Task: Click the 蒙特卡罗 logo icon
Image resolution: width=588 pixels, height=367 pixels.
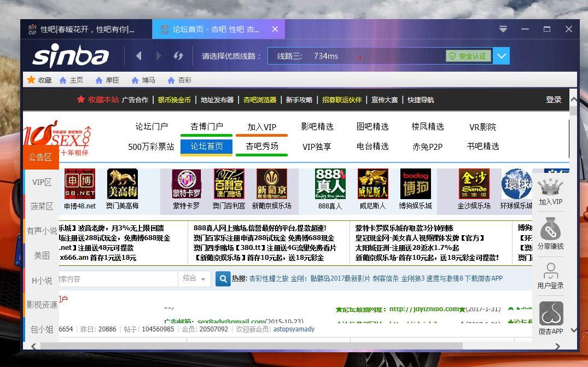Action: (x=187, y=184)
